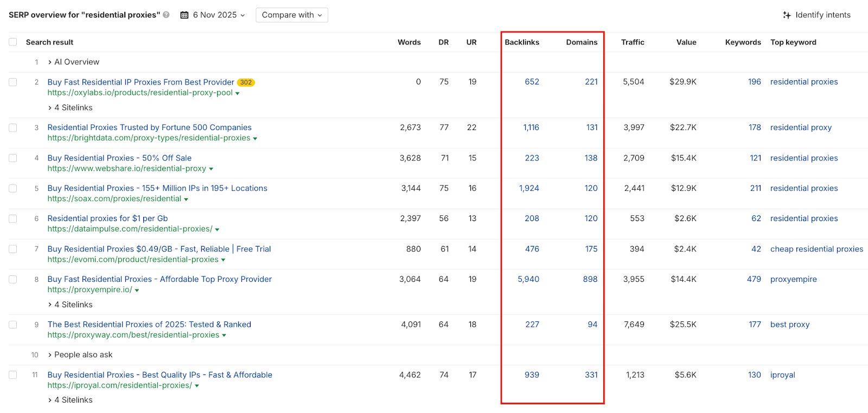Expand 4 Sitelinks under the proxyempire result

[x=70, y=305]
